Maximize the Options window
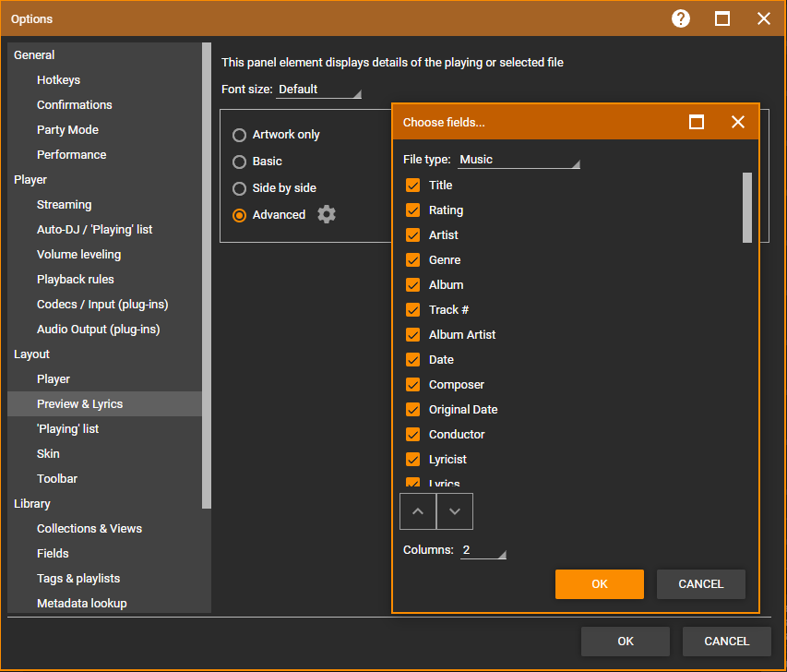This screenshot has height=672, width=787. [722, 19]
